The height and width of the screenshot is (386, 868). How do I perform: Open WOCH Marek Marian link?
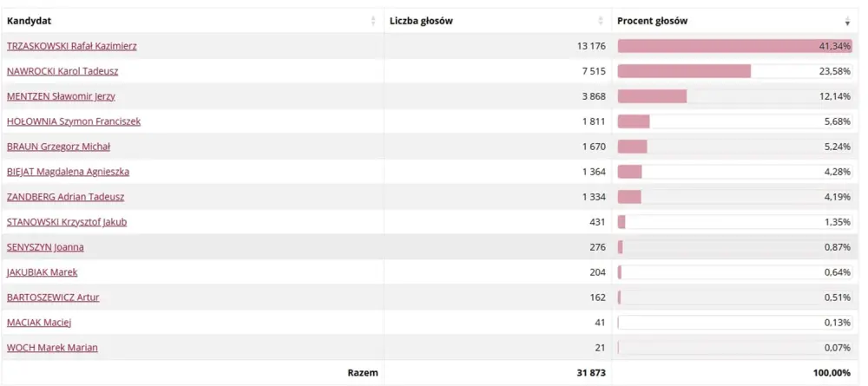tap(52, 348)
